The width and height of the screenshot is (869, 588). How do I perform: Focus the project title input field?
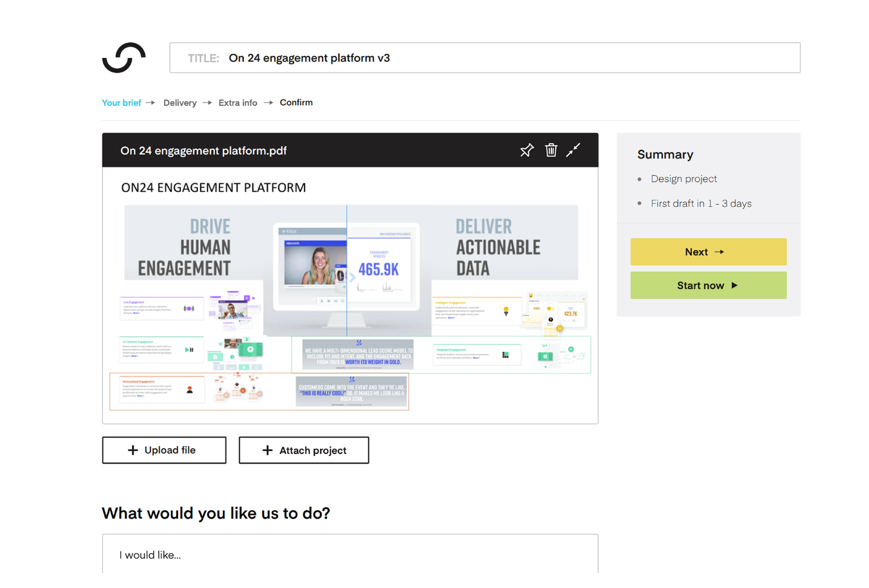point(484,58)
